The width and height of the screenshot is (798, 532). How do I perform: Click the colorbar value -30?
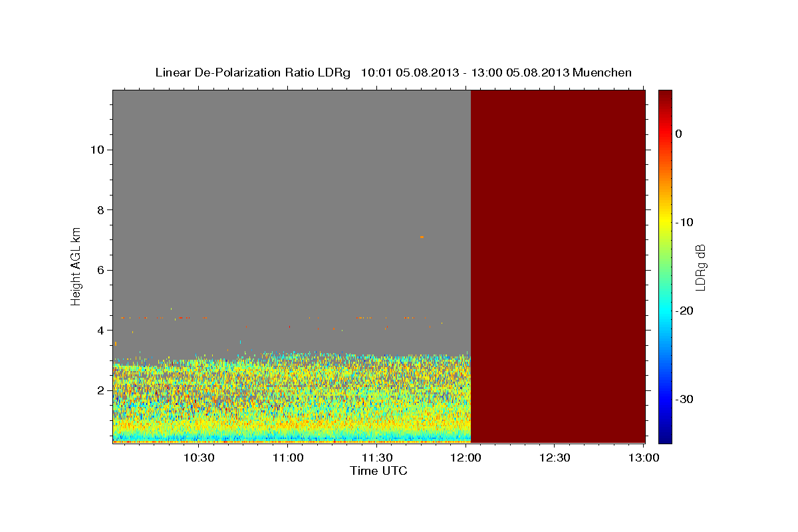tap(685, 400)
